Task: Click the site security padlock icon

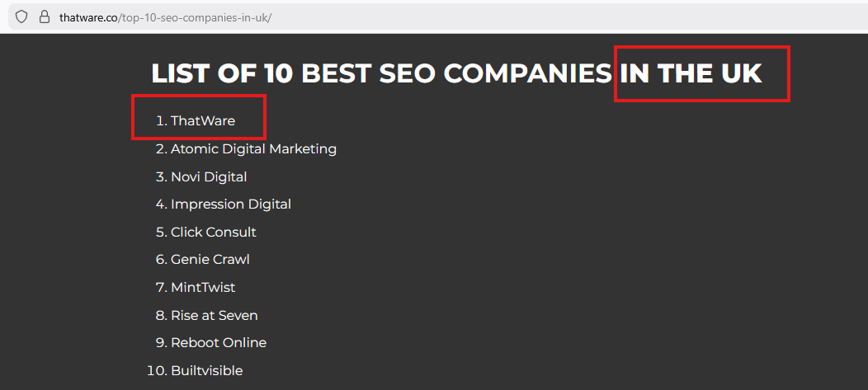Action: tap(45, 16)
